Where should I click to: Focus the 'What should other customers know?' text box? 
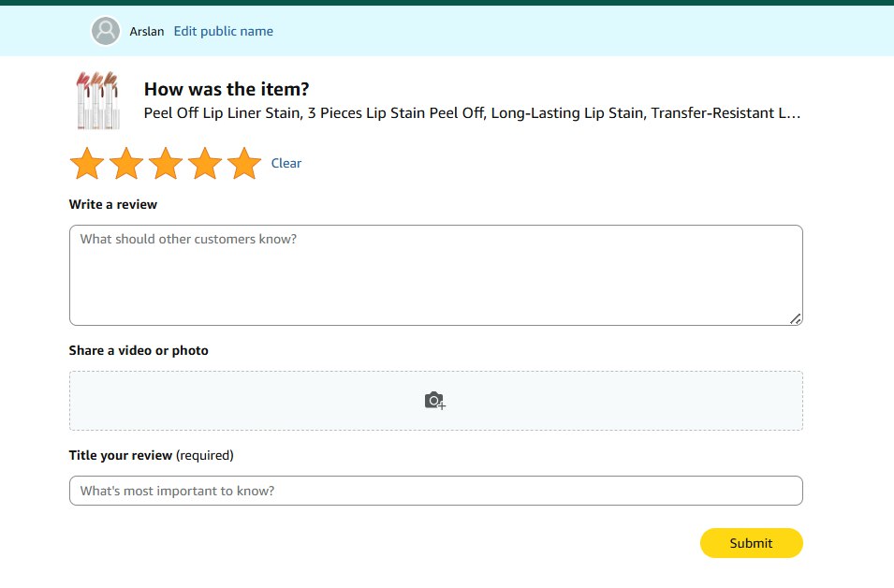click(x=435, y=275)
